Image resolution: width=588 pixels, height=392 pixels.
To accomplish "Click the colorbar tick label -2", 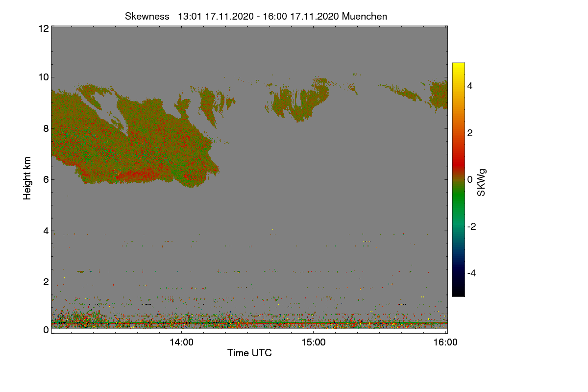I will click(x=472, y=226).
